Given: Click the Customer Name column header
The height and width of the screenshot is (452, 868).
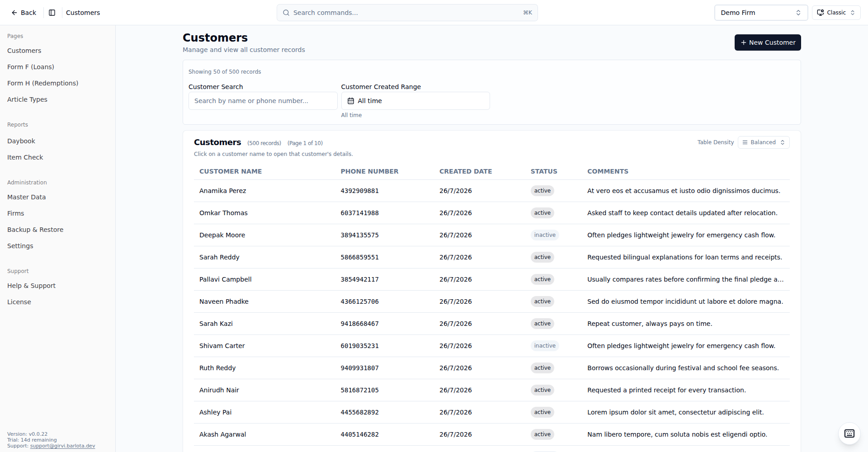Looking at the screenshot, I should (231, 171).
